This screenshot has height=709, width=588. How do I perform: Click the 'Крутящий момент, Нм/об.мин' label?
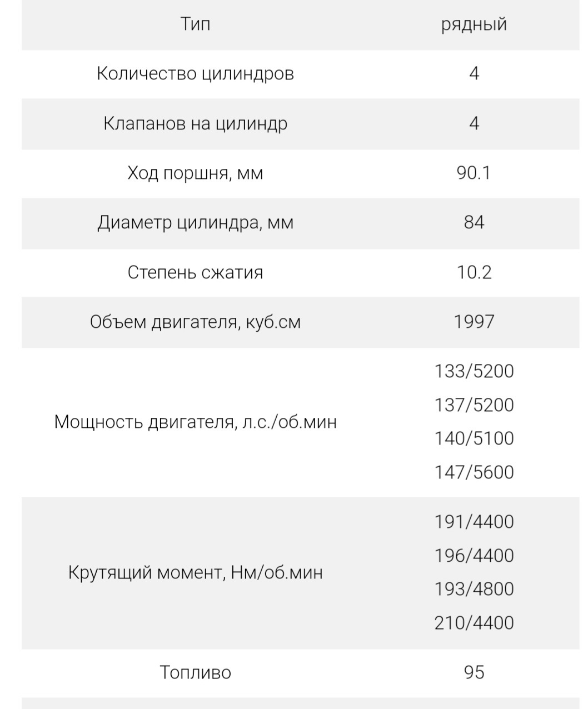pyautogui.click(x=195, y=572)
